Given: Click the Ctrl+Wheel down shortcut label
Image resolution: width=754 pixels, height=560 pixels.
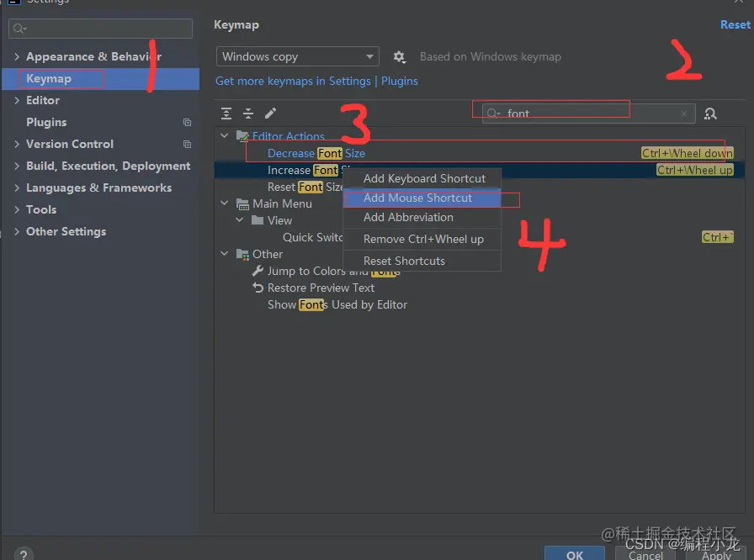Looking at the screenshot, I should pyautogui.click(x=688, y=153).
